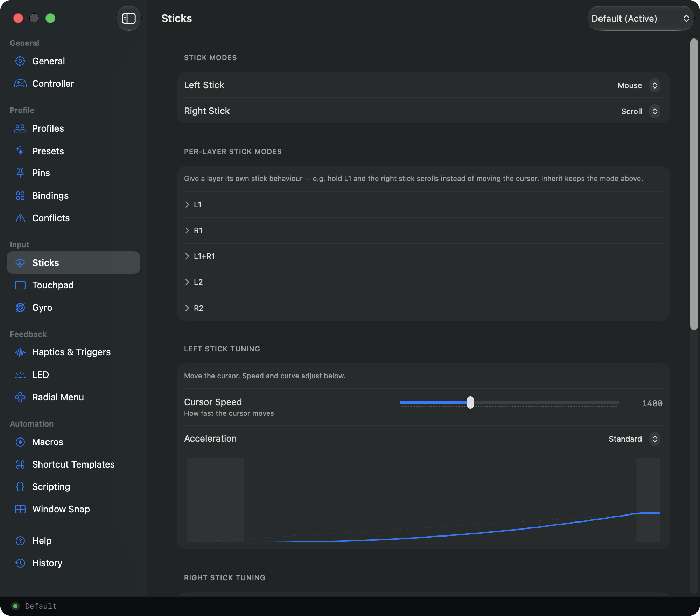Click the Pins pushpin icon
This screenshot has height=616, width=700.
20,173
